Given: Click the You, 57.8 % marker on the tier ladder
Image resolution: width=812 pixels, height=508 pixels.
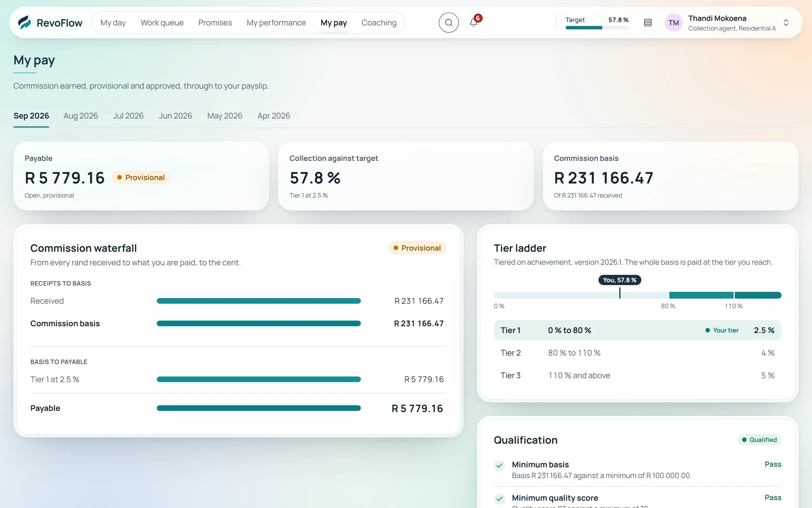Looking at the screenshot, I should pos(619,280).
